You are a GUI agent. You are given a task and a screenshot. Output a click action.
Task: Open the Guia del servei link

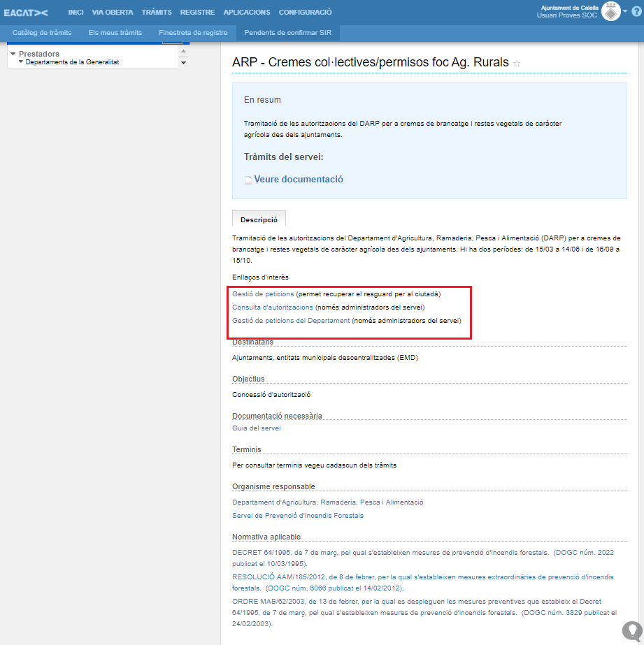(x=256, y=428)
